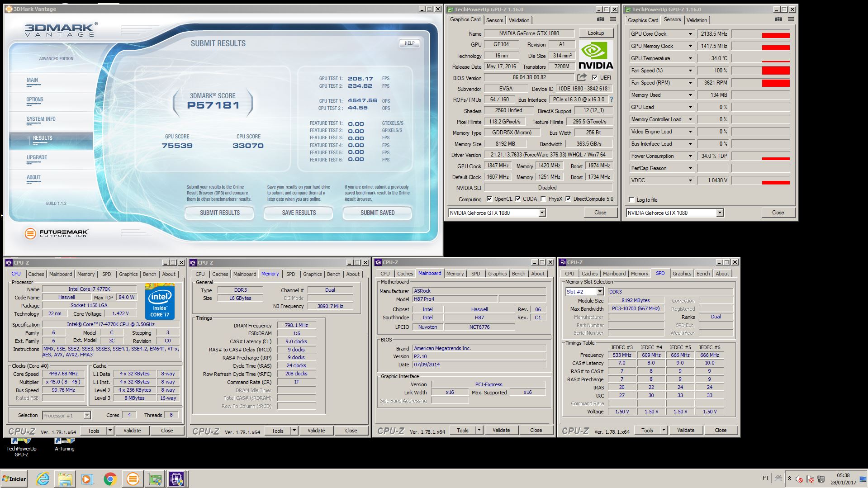Open File Explorer from taskbar

pos(65,479)
